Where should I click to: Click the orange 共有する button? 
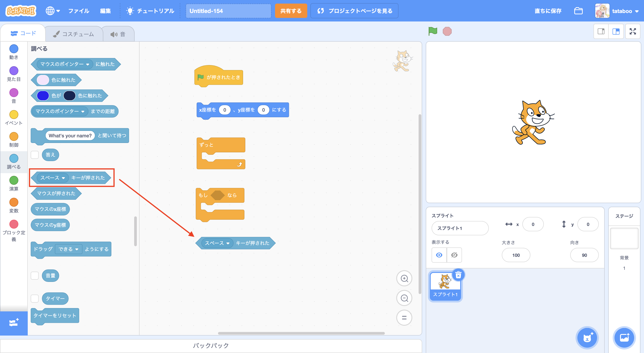tap(291, 11)
